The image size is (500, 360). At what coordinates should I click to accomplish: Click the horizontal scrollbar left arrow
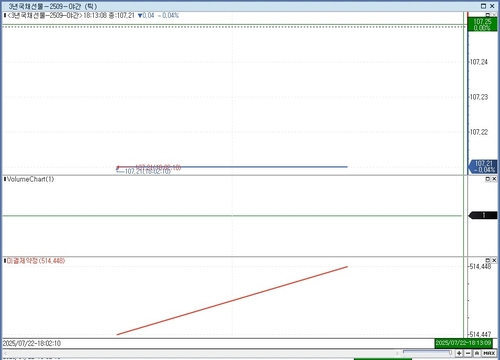tap(5, 353)
